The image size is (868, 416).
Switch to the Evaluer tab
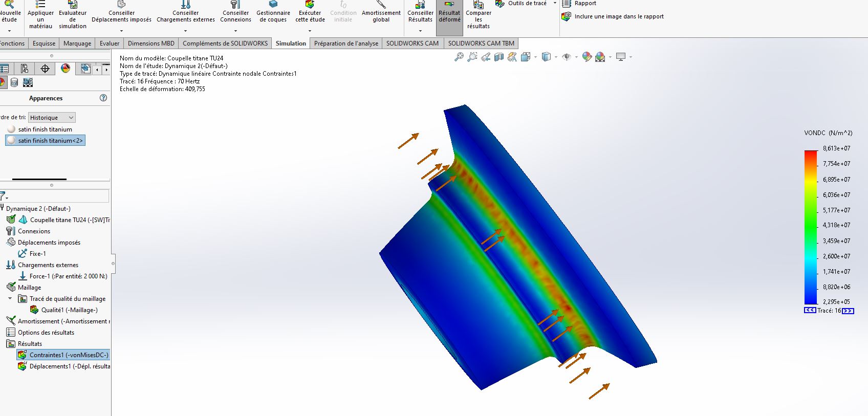coord(110,43)
